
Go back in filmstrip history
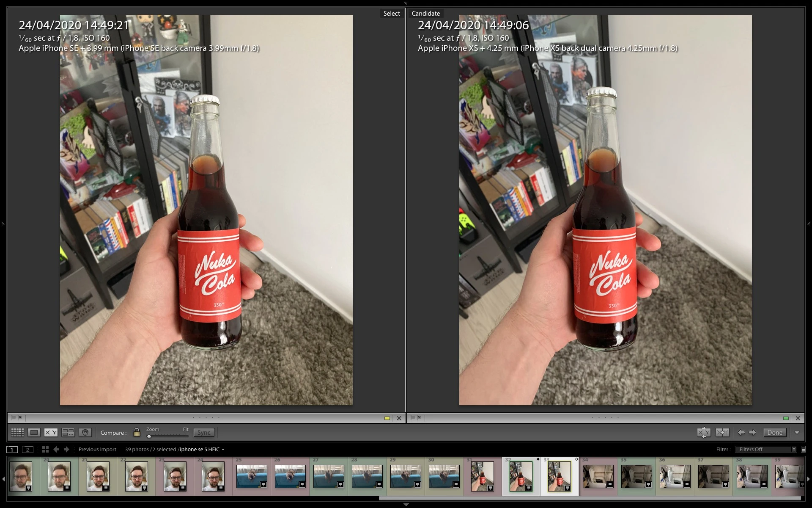pyautogui.click(x=56, y=449)
